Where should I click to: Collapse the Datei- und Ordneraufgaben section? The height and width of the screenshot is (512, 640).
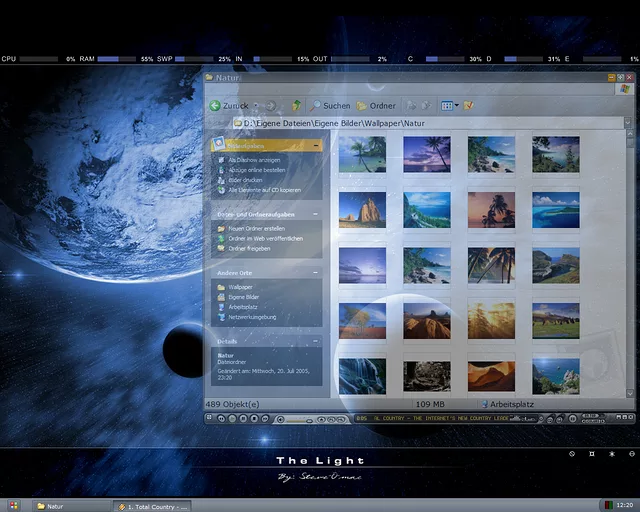point(317,214)
